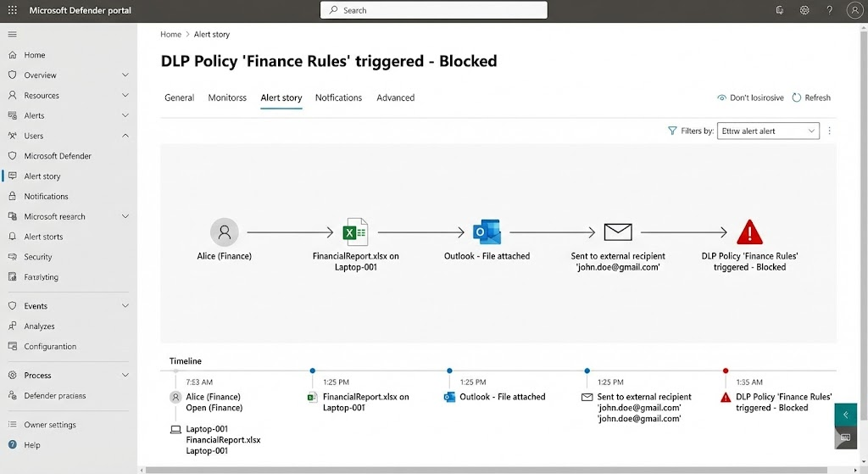
Task: Click the red warning triangle in diagram
Action: [749, 231]
